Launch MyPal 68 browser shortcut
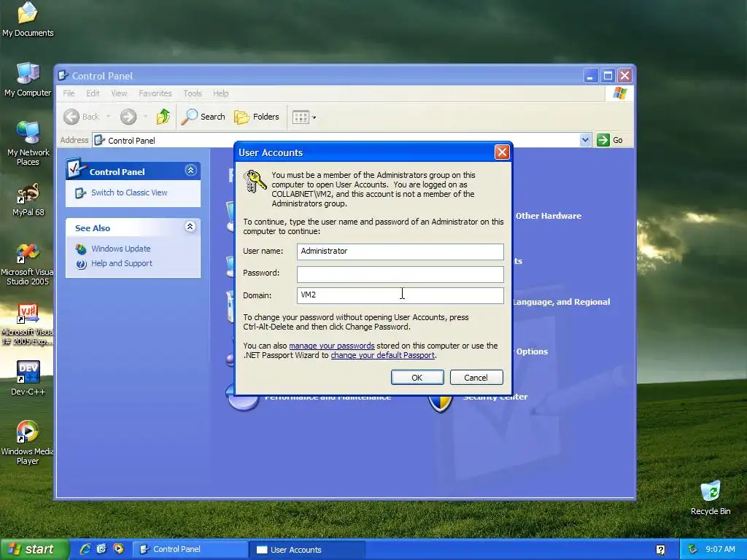This screenshot has width=747, height=560. [28, 200]
